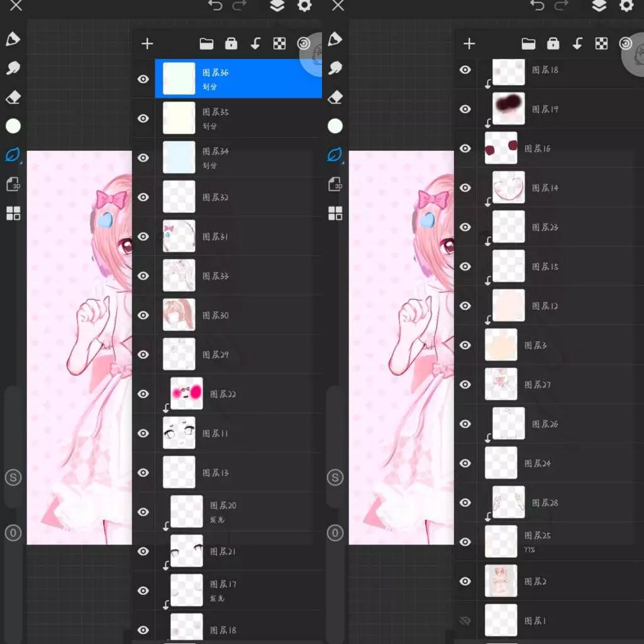Select the layer named 图层23
This screenshot has width=644, height=644.
click(560, 227)
